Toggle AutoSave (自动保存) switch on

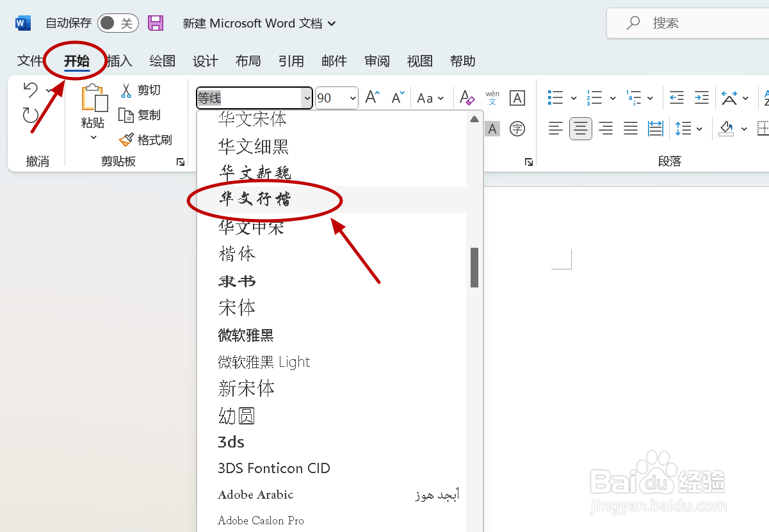click(118, 22)
